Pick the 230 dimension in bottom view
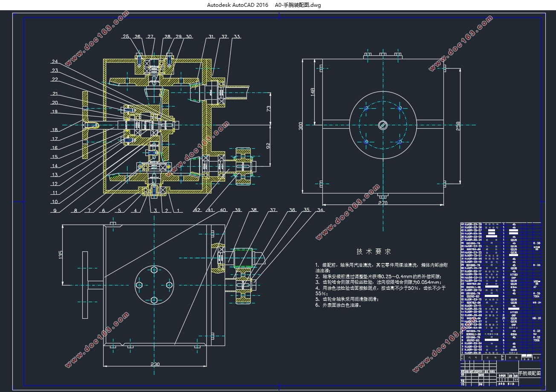The height and width of the screenshot is (392, 556). (154, 364)
